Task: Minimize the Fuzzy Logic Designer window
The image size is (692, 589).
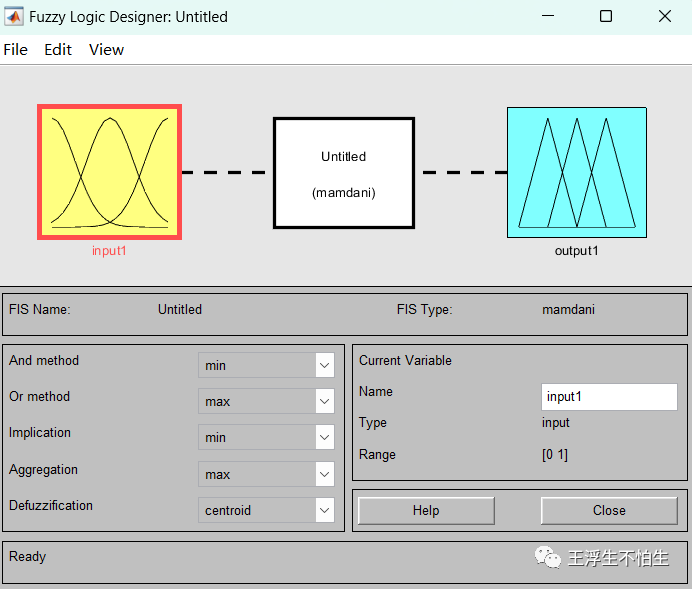Action: [548, 16]
